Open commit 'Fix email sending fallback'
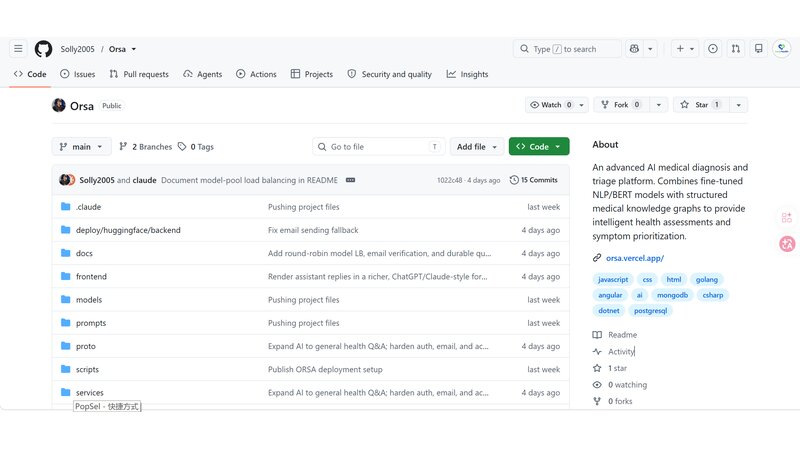 pos(313,230)
